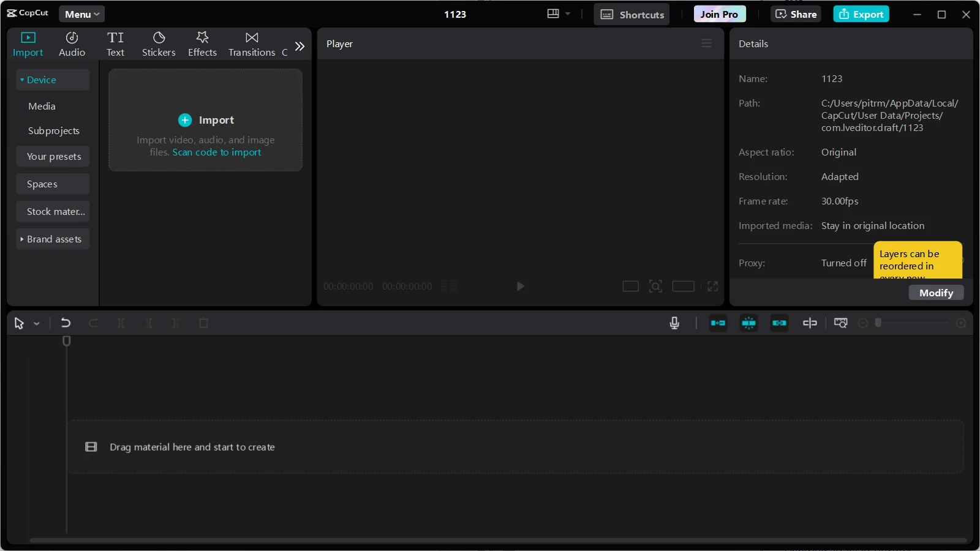Click the Proxy value Turned off
980x551 pixels.
click(843, 263)
